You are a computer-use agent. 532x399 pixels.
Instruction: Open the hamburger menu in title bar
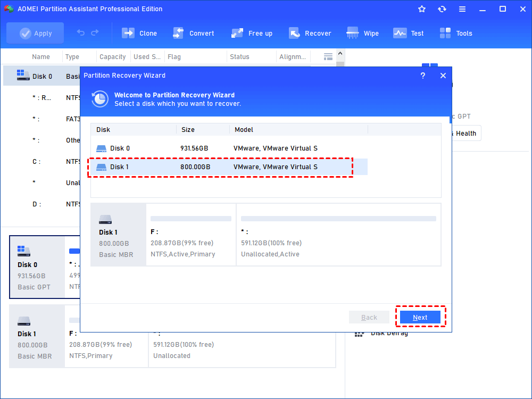coord(462,9)
